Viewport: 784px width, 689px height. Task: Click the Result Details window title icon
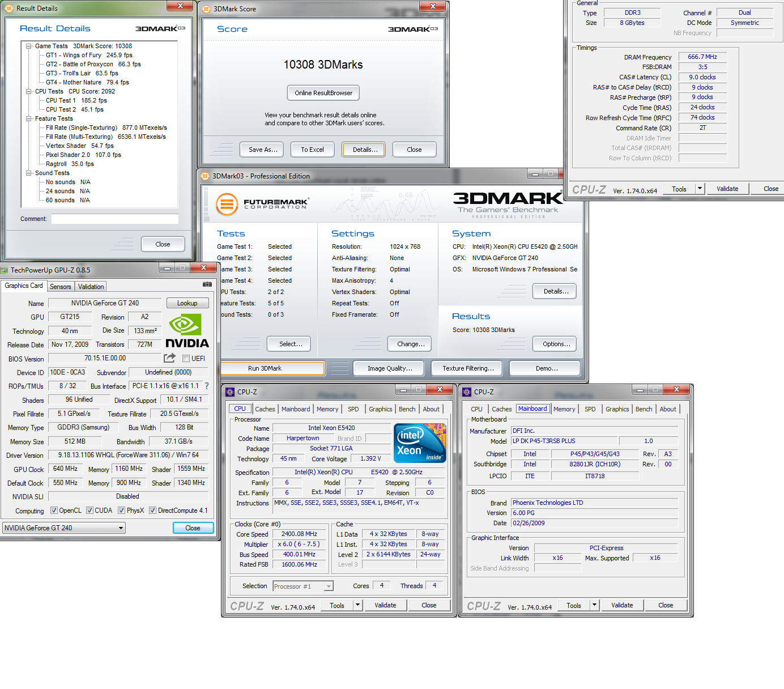[x=9, y=8]
